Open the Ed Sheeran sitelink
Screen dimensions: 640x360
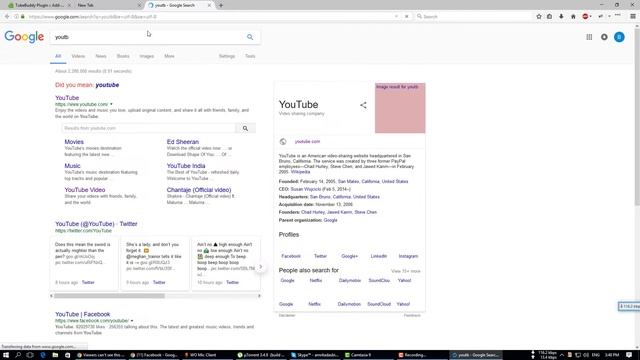click(182, 142)
